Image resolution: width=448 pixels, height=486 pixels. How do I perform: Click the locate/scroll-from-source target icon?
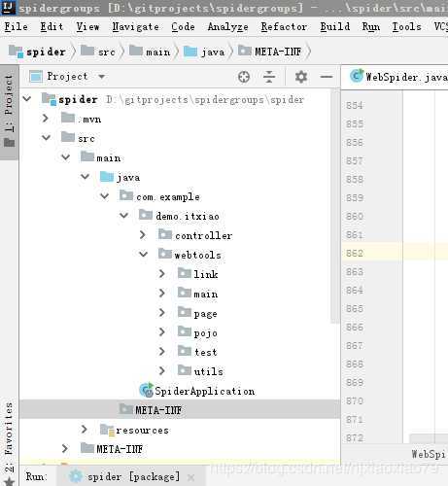pos(244,77)
